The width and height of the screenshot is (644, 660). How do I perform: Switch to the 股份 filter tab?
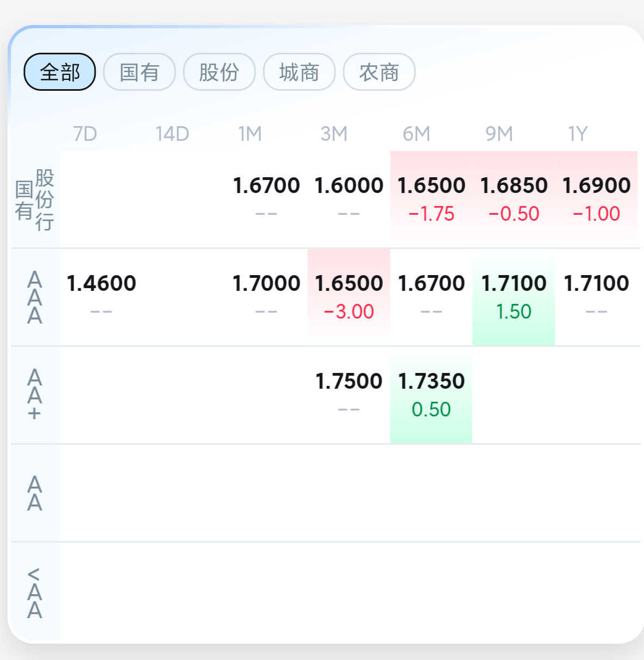coord(219,72)
